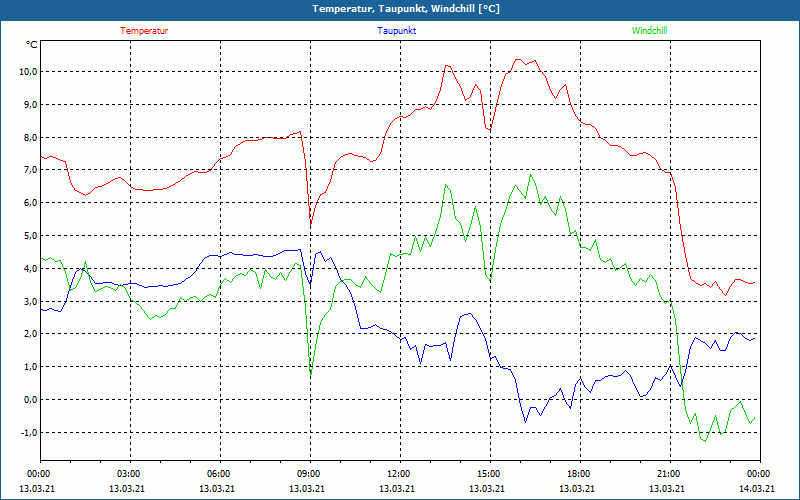Select the 4,0 y-axis value
The height and width of the screenshot is (500, 800).
[31, 268]
